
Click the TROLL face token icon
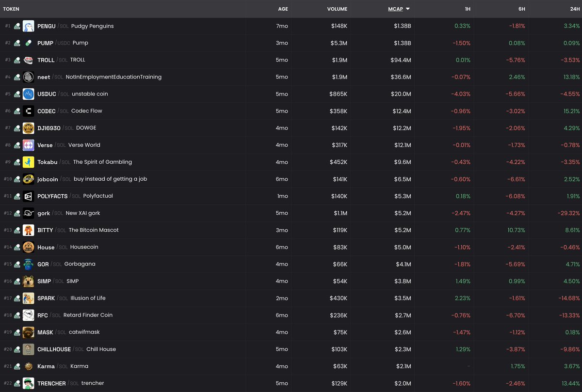coord(28,60)
